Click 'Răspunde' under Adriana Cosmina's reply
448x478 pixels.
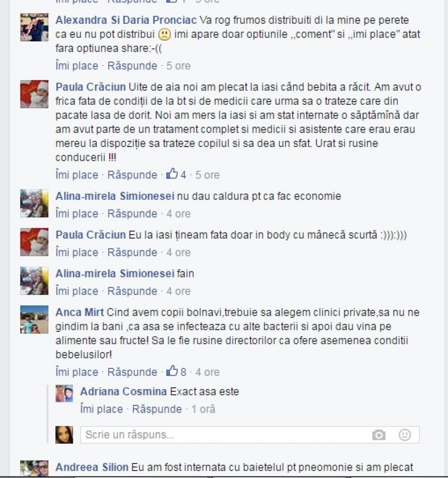157,409
